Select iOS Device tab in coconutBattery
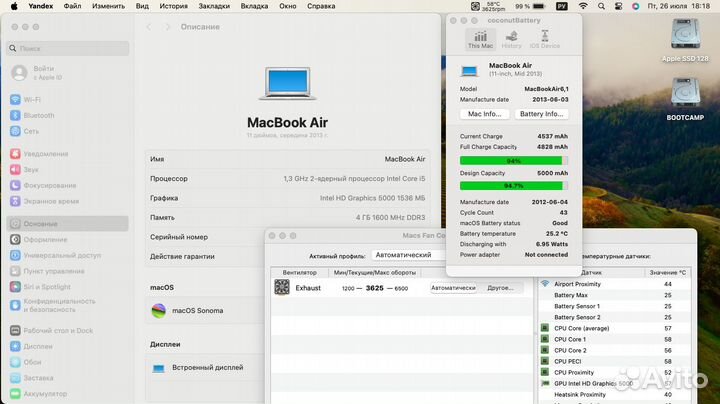 (x=545, y=39)
